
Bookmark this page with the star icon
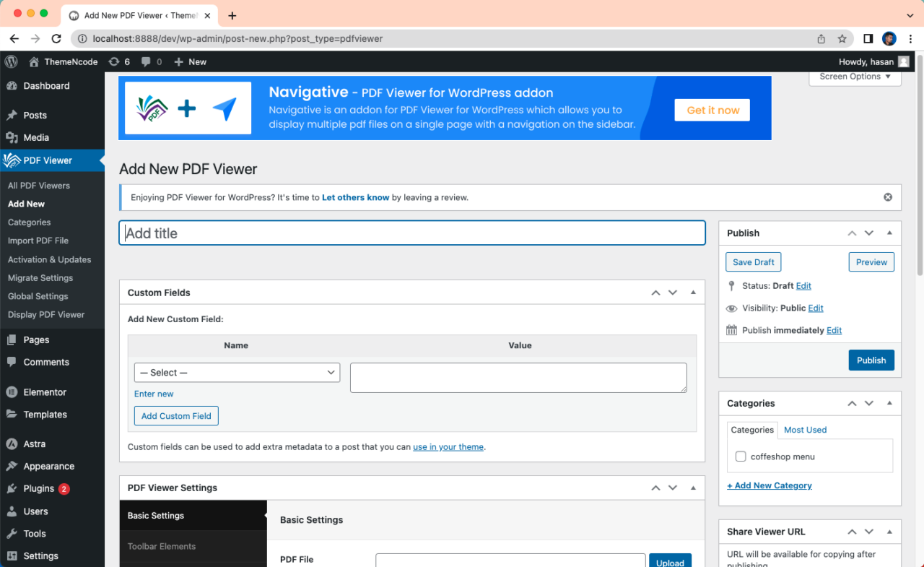point(842,39)
